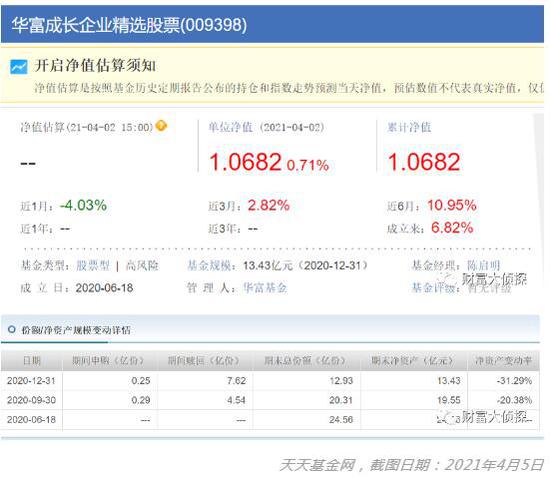Click the daily change 0.71%

pyautogui.click(x=308, y=165)
